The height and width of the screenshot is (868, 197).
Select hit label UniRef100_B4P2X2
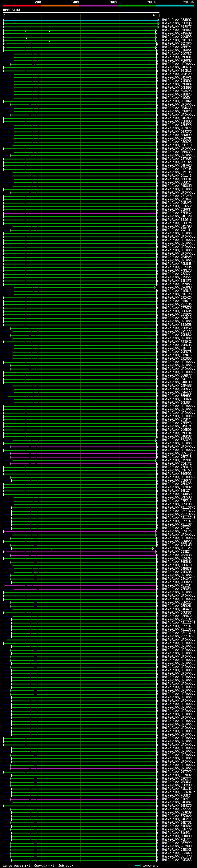click(176, 118)
